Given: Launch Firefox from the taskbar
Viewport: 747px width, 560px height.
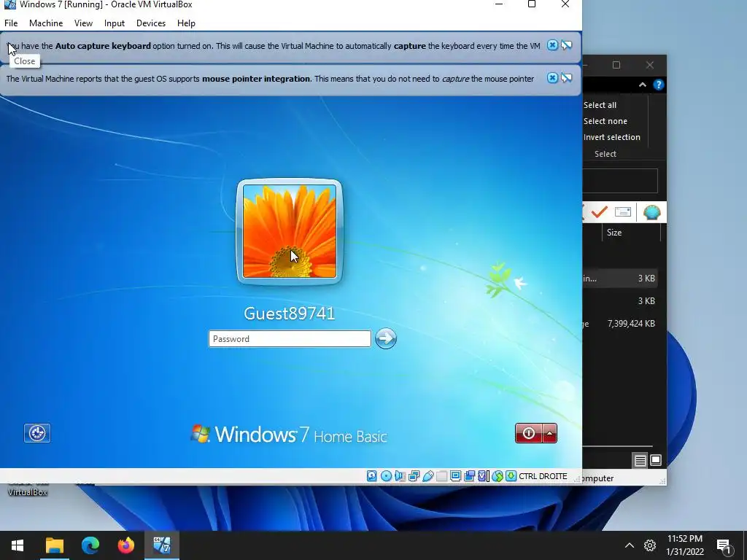Looking at the screenshot, I should pyautogui.click(x=125, y=545).
